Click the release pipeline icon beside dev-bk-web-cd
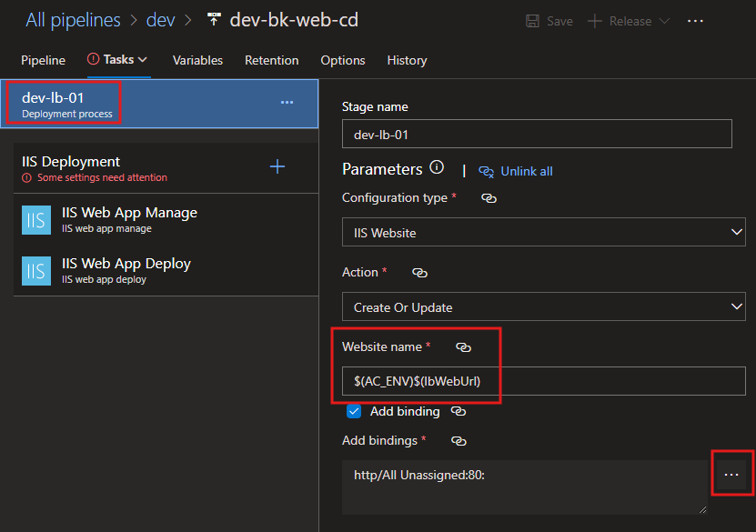Screen dimensions: 756x532 click(214, 19)
